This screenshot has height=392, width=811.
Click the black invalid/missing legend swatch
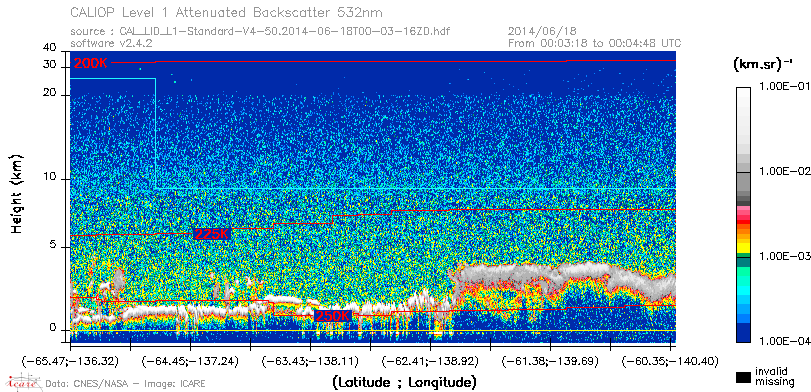[x=743, y=378]
